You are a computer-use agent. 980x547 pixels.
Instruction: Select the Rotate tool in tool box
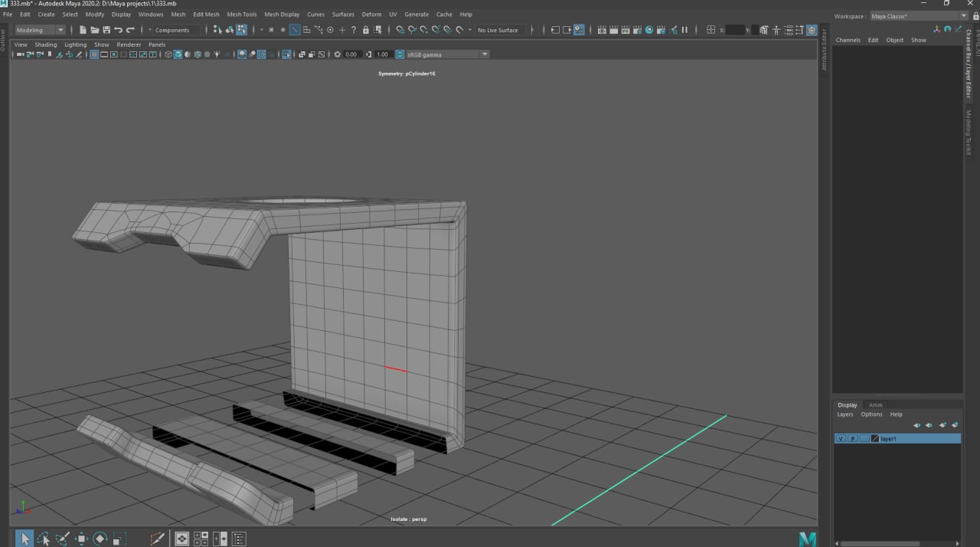(x=100, y=539)
